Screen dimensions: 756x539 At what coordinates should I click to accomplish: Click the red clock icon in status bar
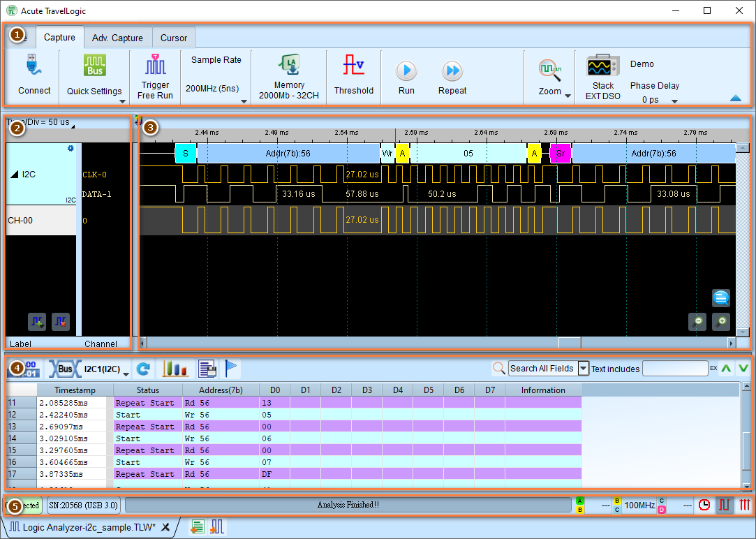tap(704, 505)
